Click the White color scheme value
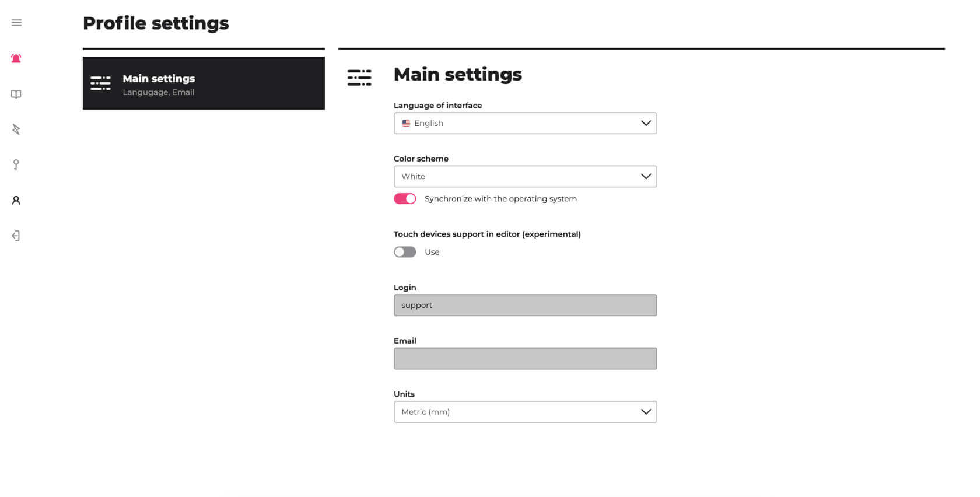The height and width of the screenshot is (497, 980). pyautogui.click(x=413, y=176)
